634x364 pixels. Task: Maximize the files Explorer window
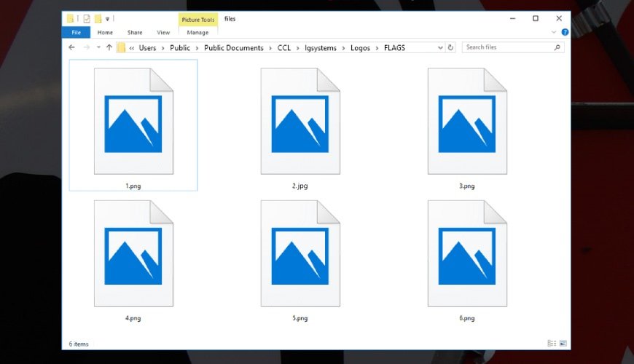[x=536, y=19]
